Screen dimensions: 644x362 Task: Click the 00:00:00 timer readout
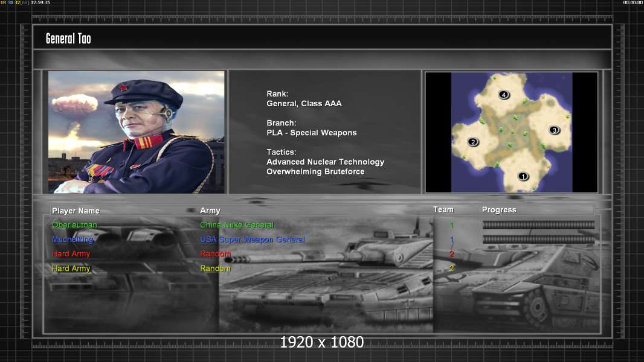(633, 2)
